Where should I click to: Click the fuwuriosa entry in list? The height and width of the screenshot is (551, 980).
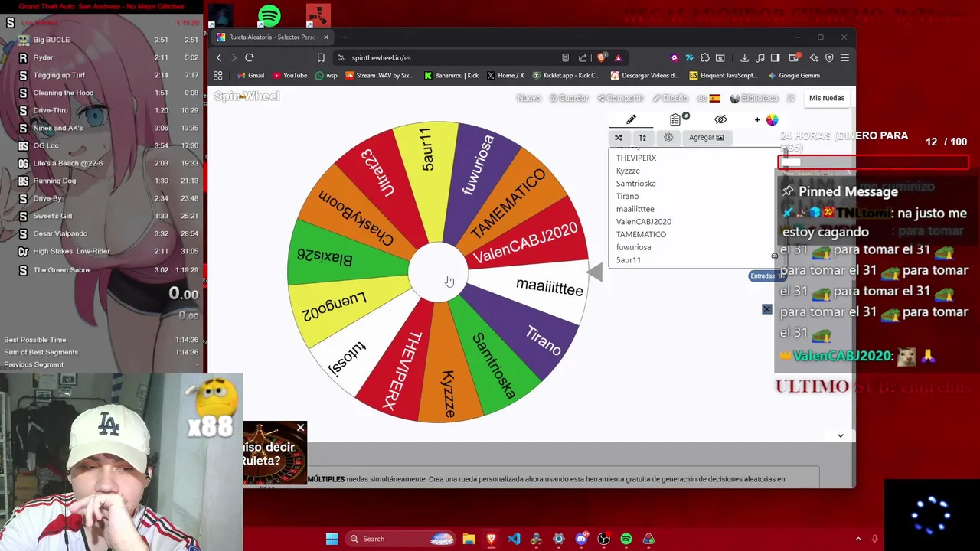click(x=633, y=247)
